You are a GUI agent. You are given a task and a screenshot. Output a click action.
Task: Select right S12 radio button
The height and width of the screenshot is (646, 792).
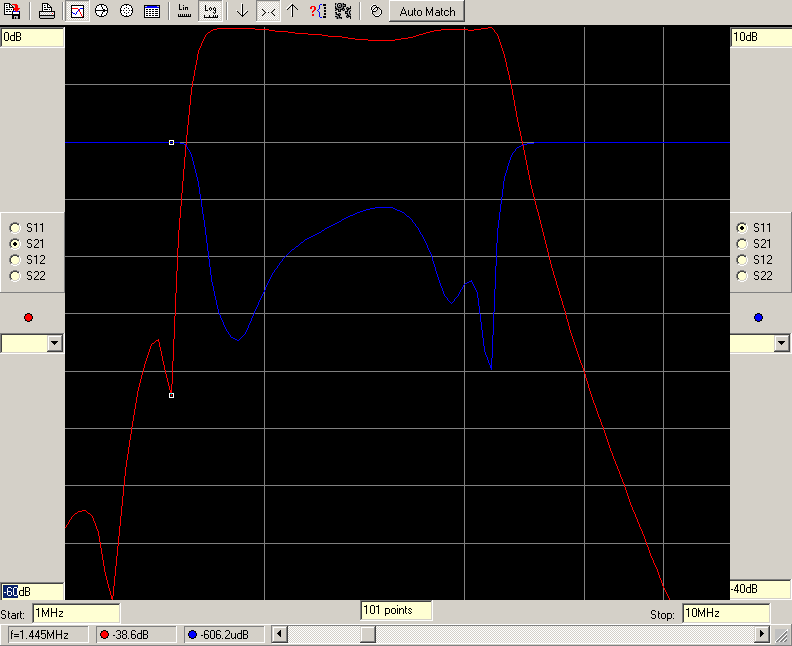[741, 260]
